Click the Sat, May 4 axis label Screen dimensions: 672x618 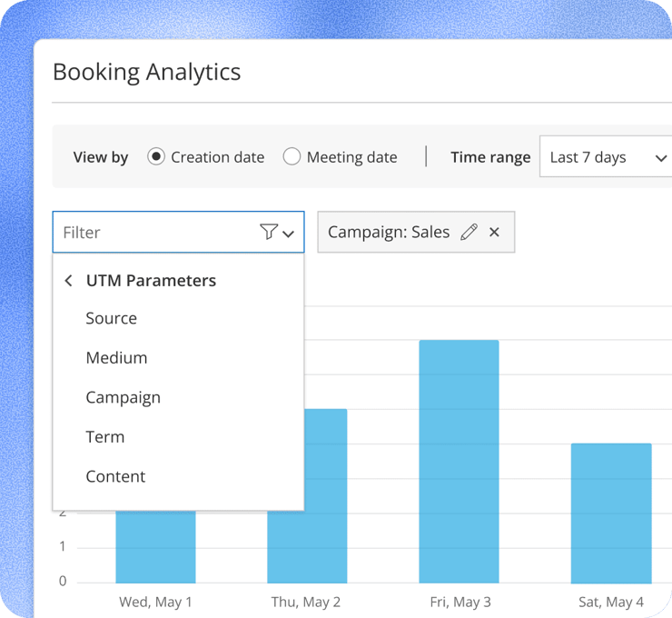611,603
